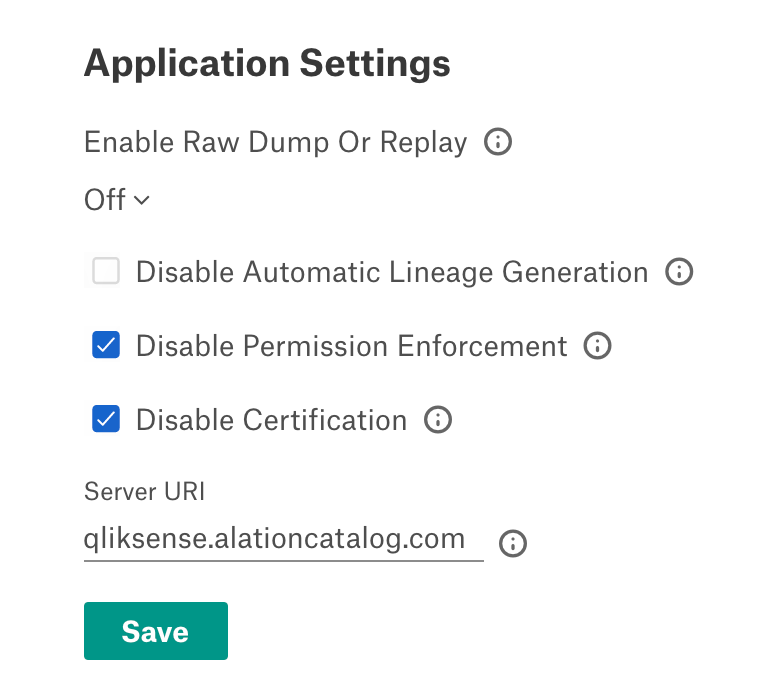
Task: Click the Disable Certification label text
Action: click(272, 420)
